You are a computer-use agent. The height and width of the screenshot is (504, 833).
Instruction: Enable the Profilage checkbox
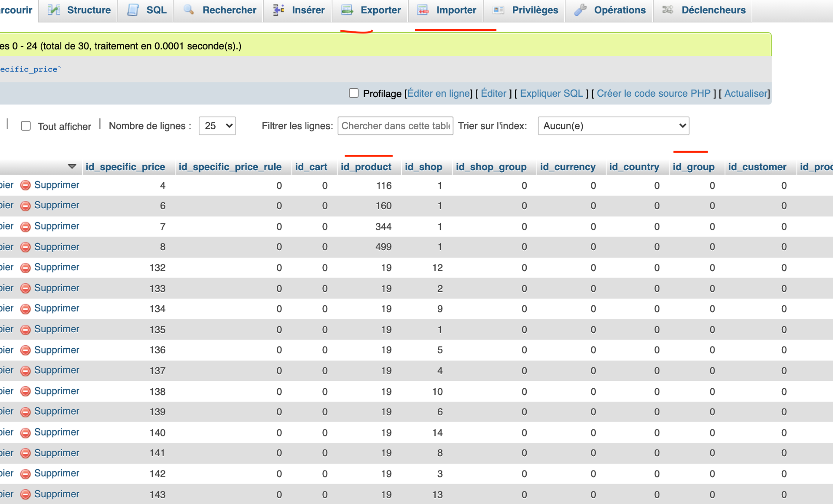354,93
